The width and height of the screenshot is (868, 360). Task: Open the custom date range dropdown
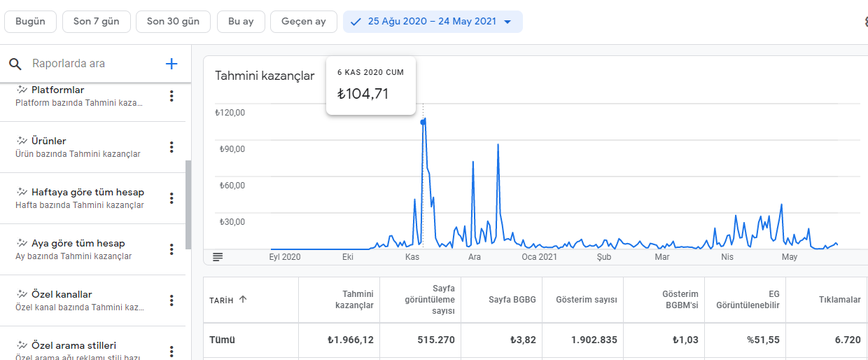coord(433,22)
